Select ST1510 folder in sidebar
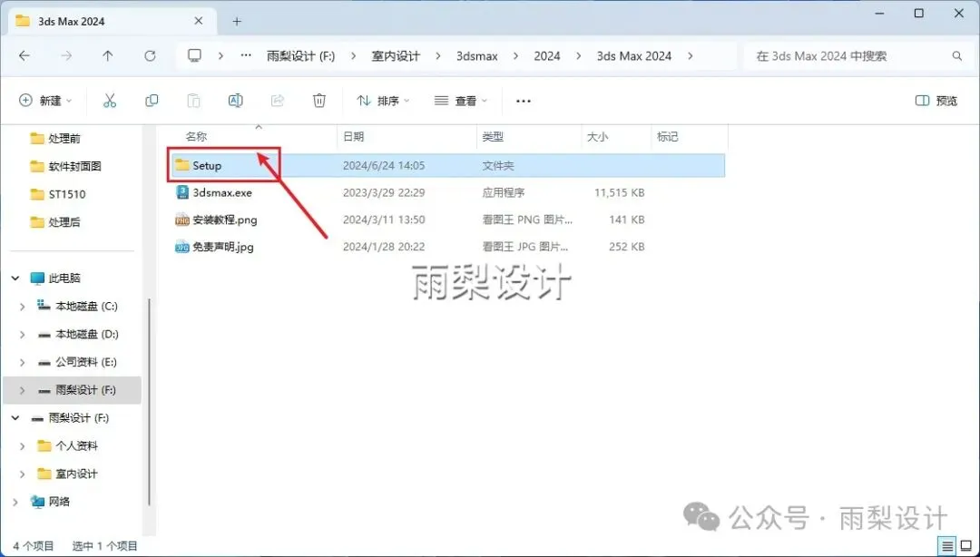This screenshot has height=557, width=980. 67,194
